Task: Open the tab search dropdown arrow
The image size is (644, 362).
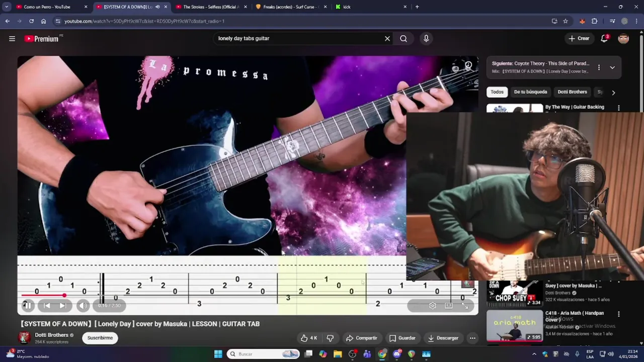Action: 7,7
